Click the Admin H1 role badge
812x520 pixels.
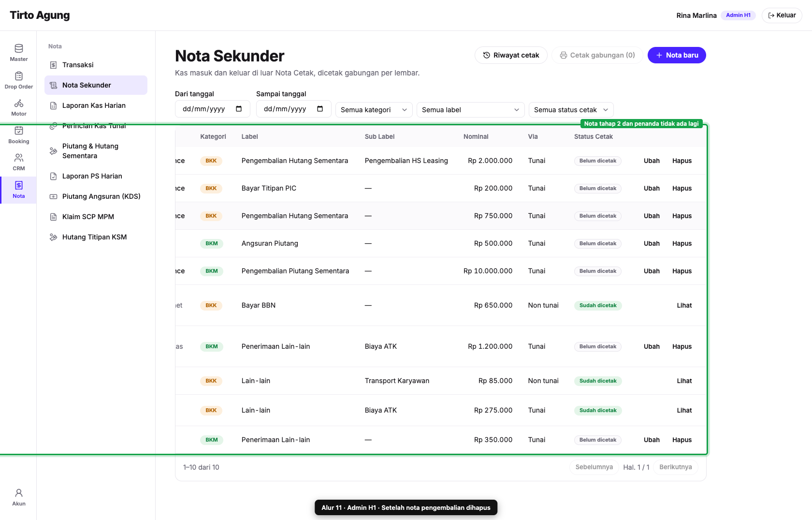click(738, 15)
